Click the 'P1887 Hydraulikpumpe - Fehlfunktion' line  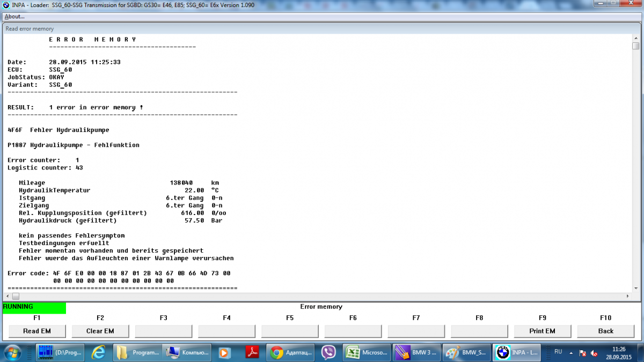point(74,145)
